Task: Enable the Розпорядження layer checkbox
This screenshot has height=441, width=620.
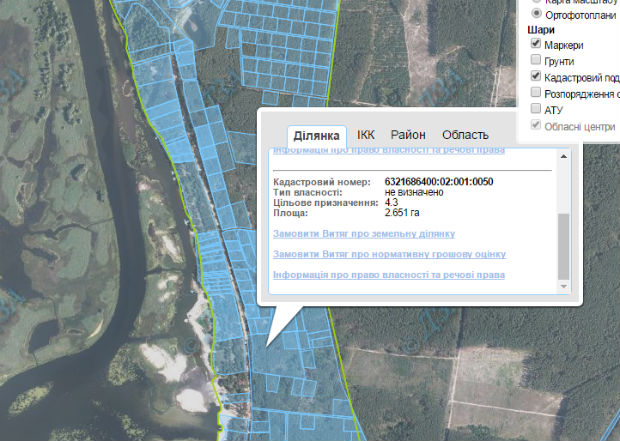Action: pyautogui.click(x=537, y=93)
